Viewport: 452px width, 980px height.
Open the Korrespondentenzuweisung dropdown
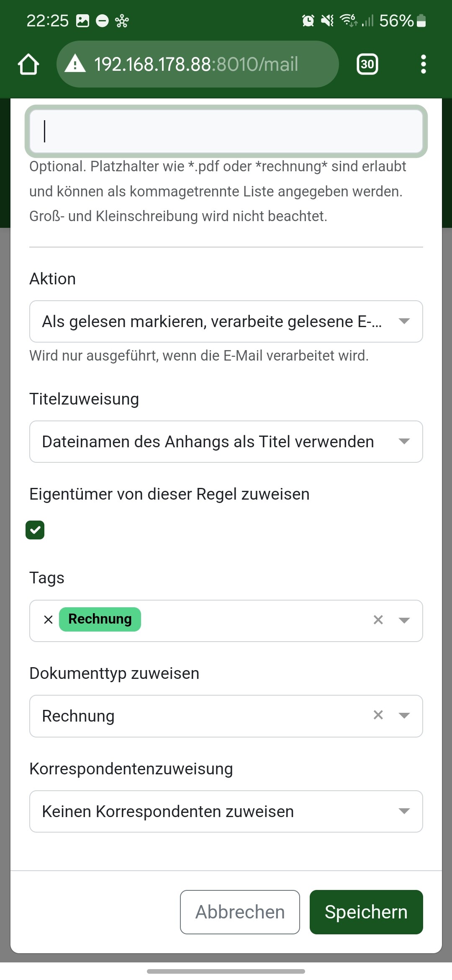click(226, 811)
